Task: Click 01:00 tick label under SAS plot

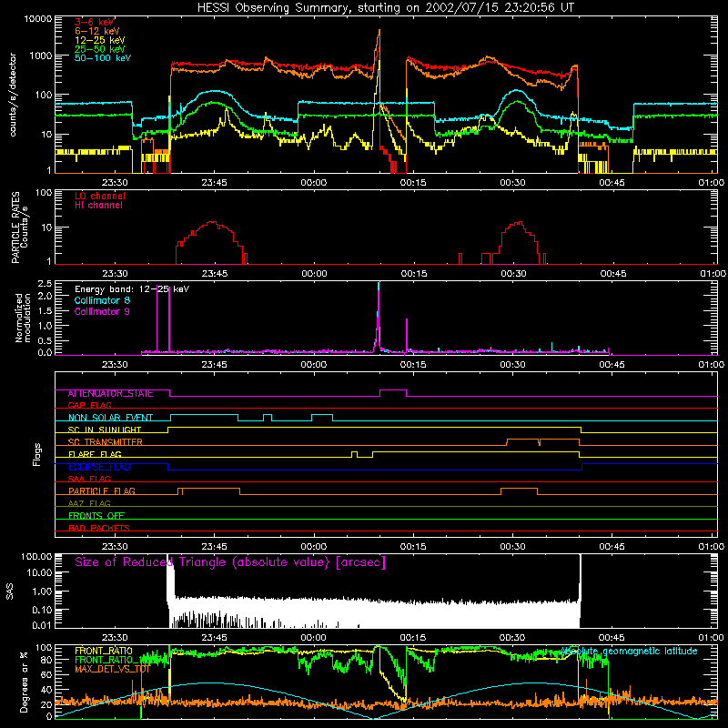Action: tap(711, 638)
